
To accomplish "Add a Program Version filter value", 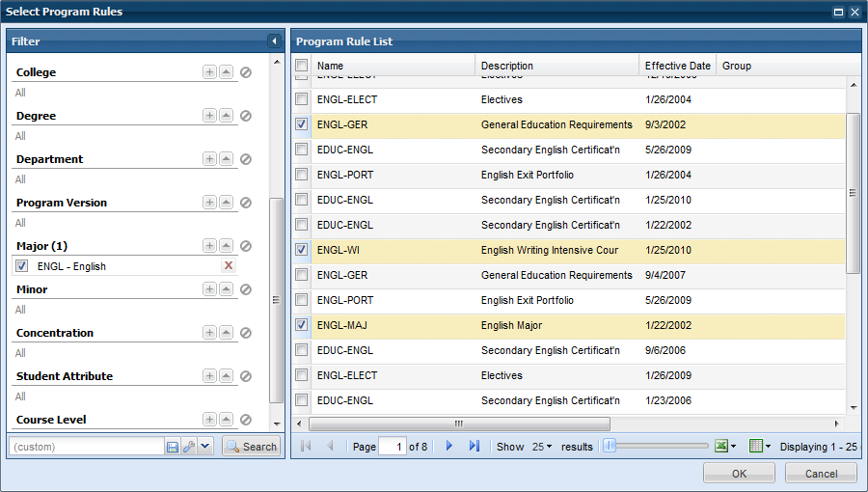I will [209, 203].
